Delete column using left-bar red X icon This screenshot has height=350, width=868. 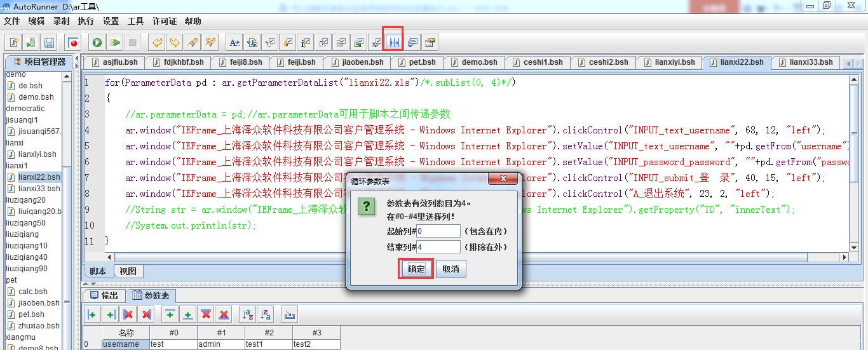[x=128, y=314]
